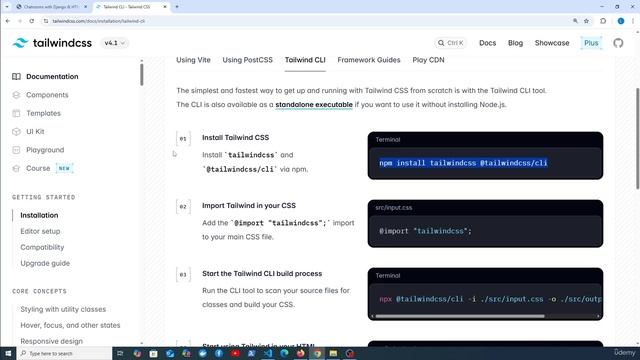Open the Windows Start menu
Image resolution: width=640 pixels, height=360 pixels.
(x=8, y=353)
